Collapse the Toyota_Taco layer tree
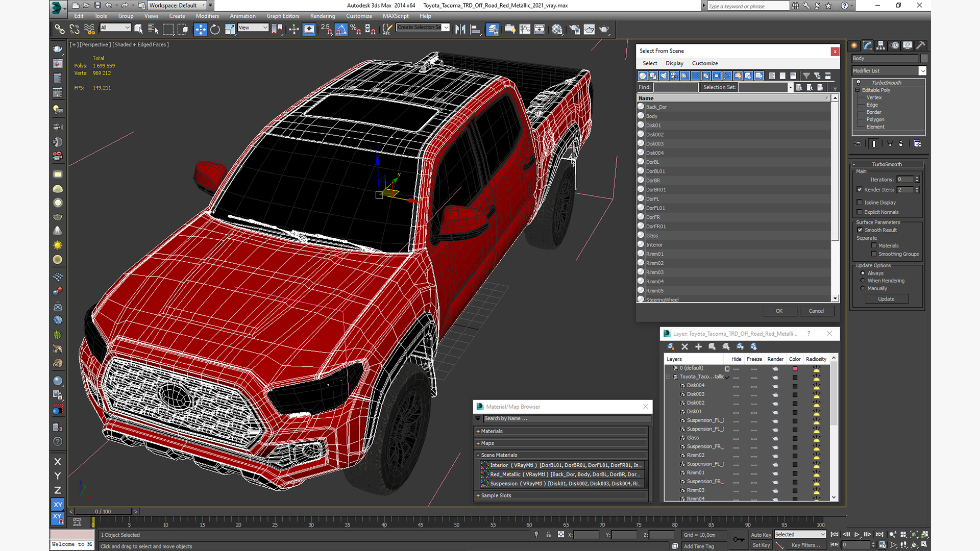This screenshot has width=980, height=551. 668,377
